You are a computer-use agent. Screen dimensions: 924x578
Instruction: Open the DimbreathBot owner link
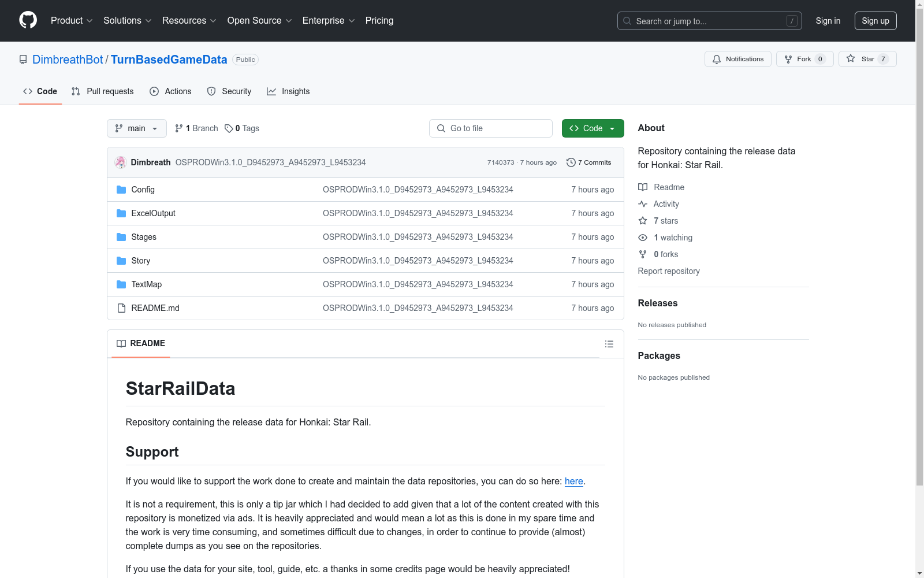pos(68,60)
